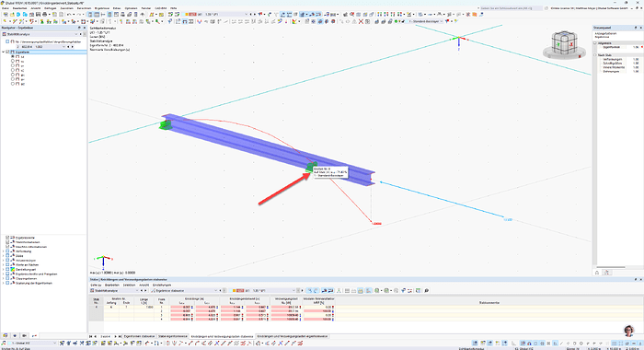Select the φz radio button under Eigenform
The height and width of the screenshot is (350, 644).
pos(13,84)
